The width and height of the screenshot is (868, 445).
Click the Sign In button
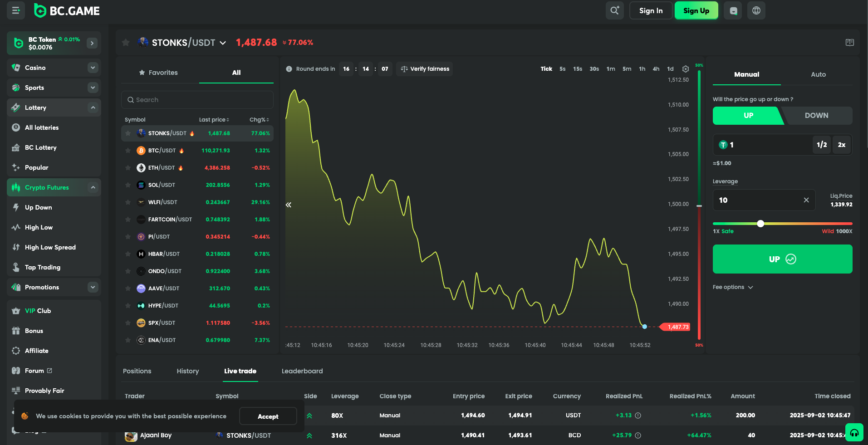click(x=651, y=10)
